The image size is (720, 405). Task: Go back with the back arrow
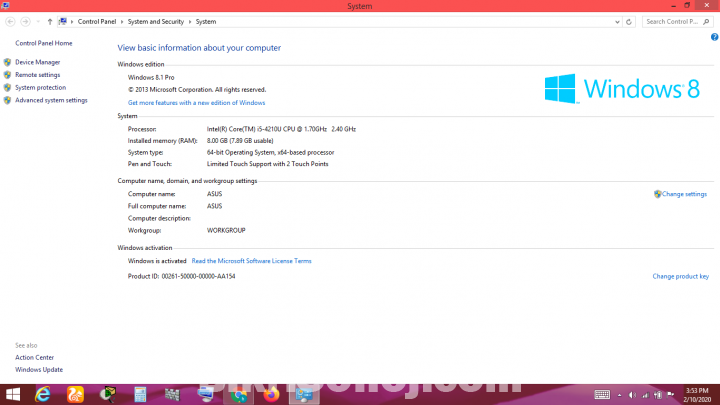10,22
